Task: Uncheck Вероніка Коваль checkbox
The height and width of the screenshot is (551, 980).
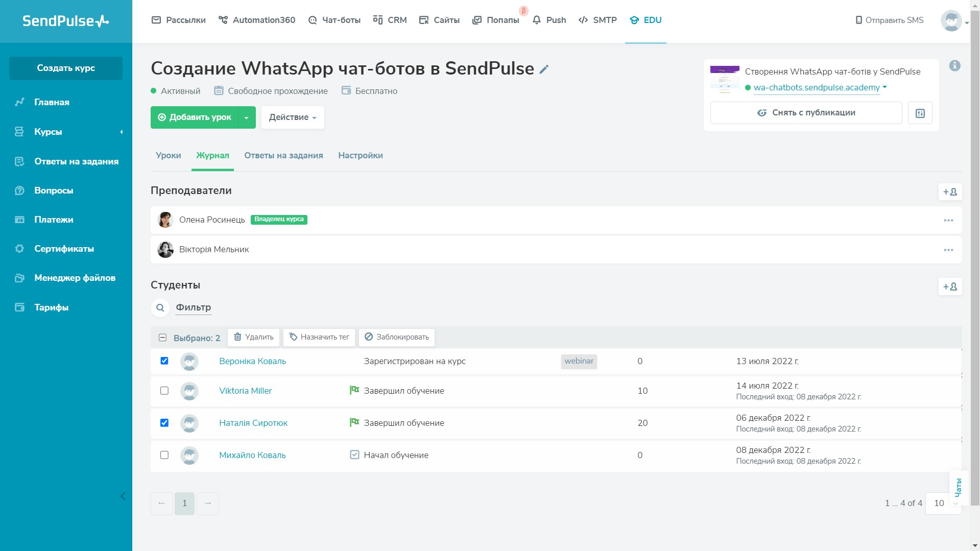Action: pyautogui.click(x=164, y=361)
